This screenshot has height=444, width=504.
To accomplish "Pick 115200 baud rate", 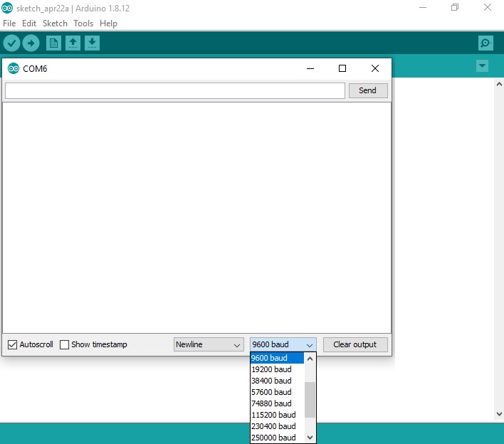I will tap(277, 415).
